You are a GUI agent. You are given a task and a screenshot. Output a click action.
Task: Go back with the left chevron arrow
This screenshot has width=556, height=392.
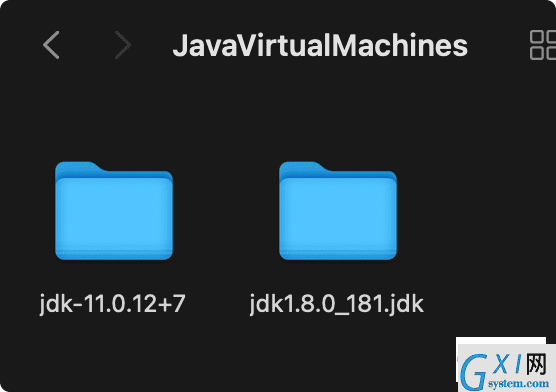point(51,45)
